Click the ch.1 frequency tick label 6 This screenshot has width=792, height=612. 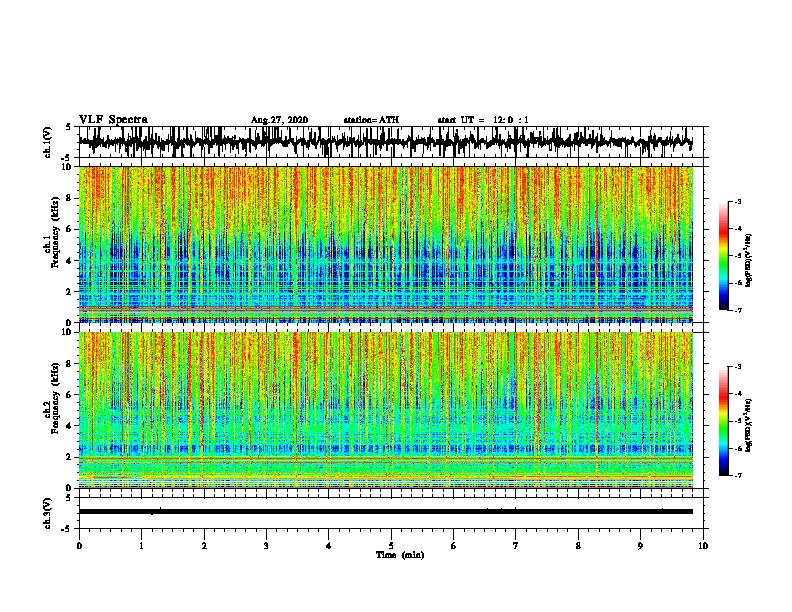pos(71,229)
